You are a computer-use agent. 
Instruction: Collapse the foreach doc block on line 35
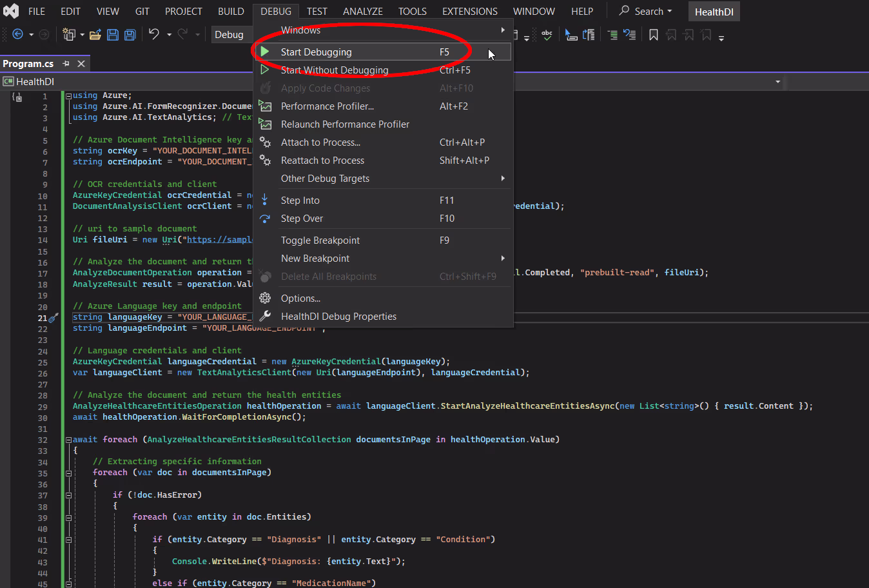[68, 473]
